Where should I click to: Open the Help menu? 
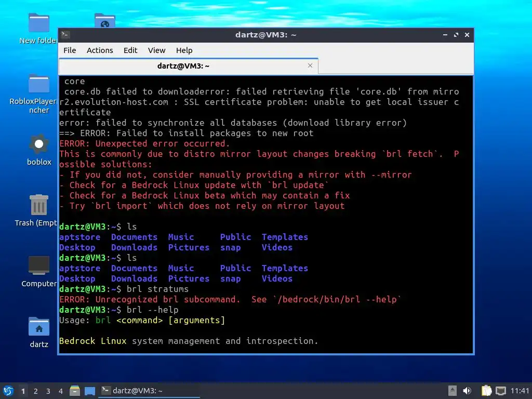[184, 50]
